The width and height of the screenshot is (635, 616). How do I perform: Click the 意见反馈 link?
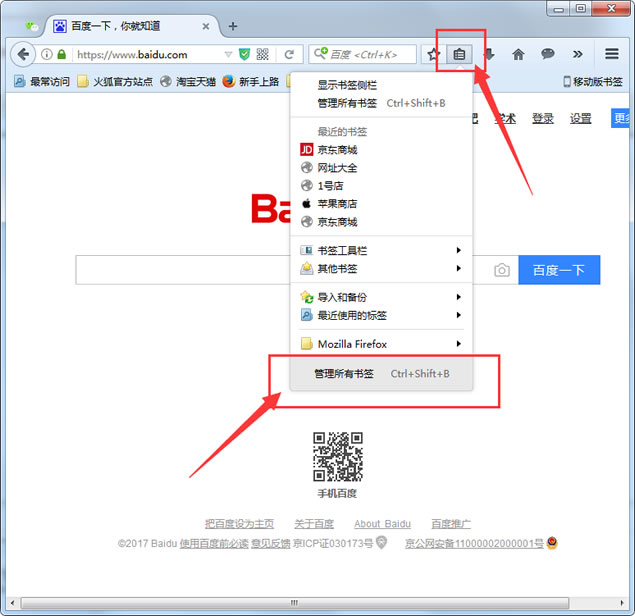coord(271,544)
